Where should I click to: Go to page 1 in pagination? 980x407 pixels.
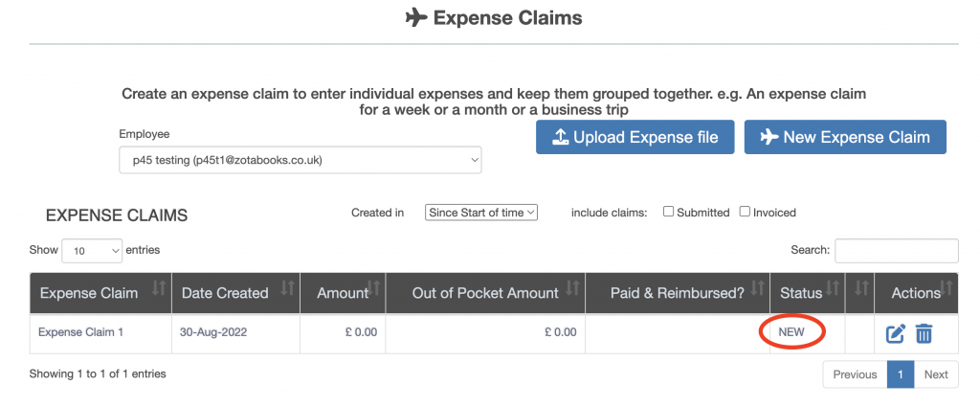tap(900, 374)
